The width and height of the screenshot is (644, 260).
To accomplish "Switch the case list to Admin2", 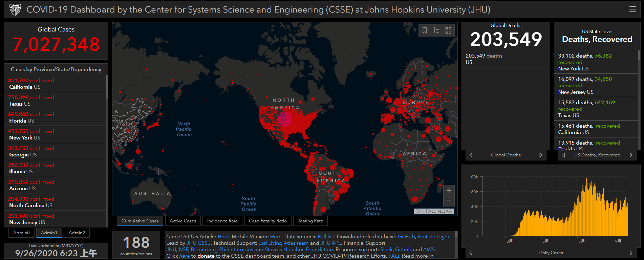I will tap(77, 233).
